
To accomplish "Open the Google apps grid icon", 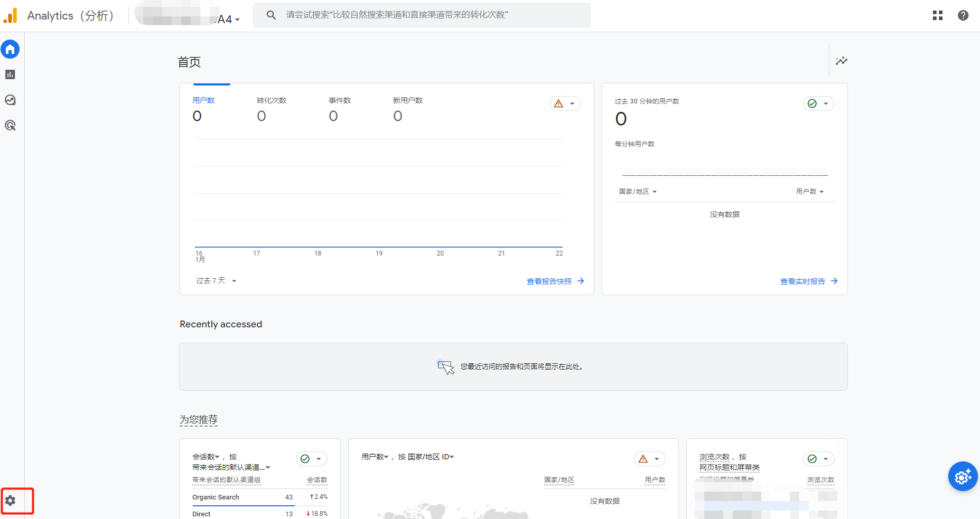I will (x=938, y=15).
